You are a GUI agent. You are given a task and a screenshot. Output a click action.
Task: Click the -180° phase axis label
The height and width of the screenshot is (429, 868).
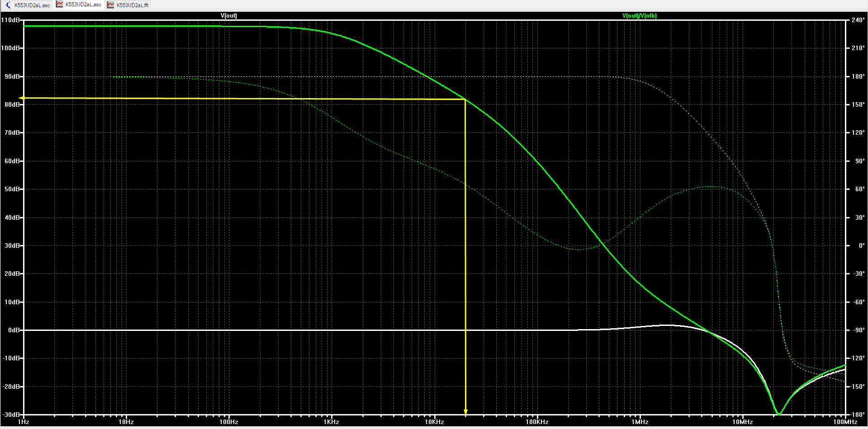tap(858, 415)
